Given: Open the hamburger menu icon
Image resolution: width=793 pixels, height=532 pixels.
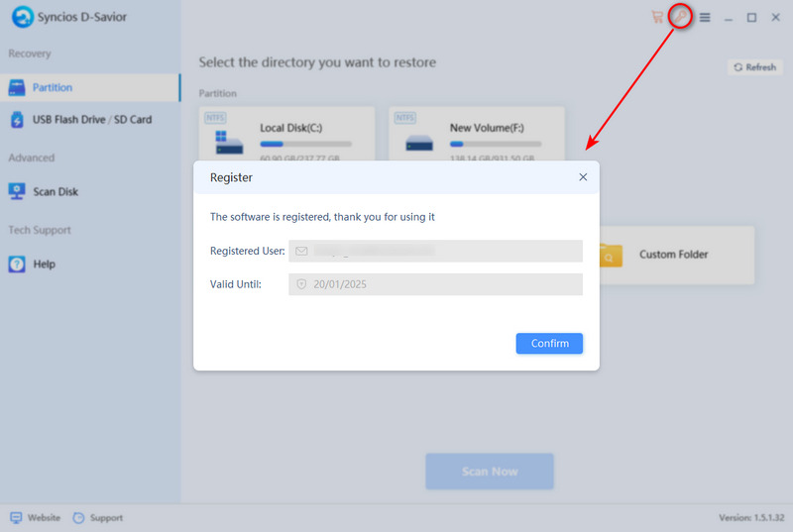Looking at the screenshot, I should [705, 17].
